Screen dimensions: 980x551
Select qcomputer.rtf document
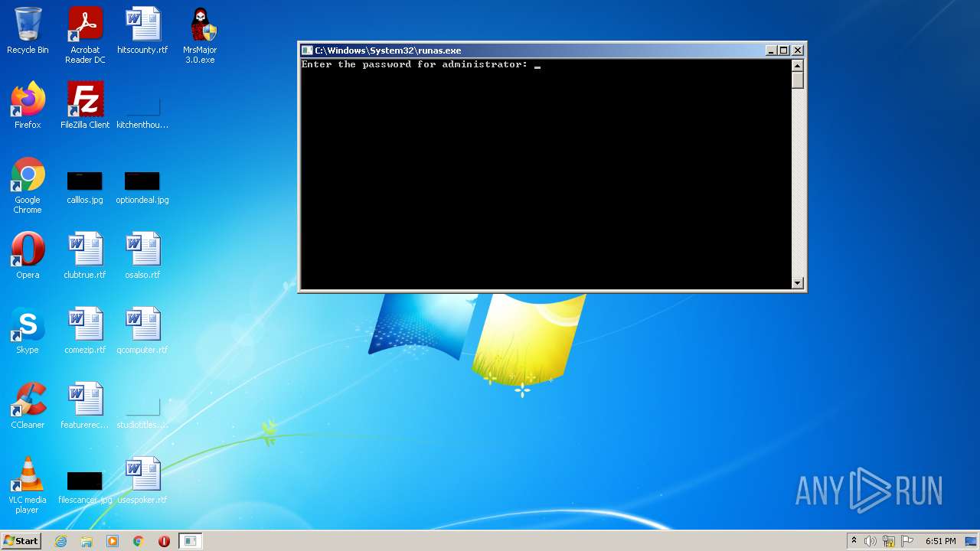(x=142, y=331)
